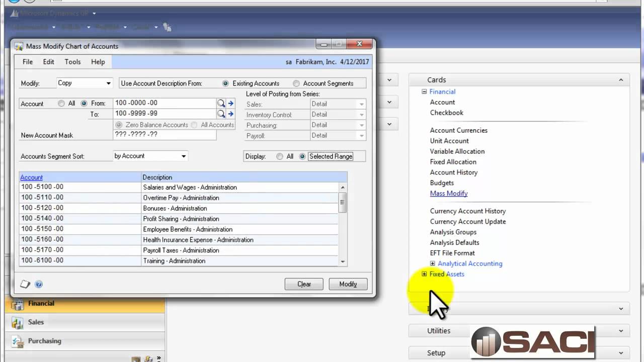Expand the Utilities section
This screenshot has height=362, width=644.
click(x=621, y=331)
